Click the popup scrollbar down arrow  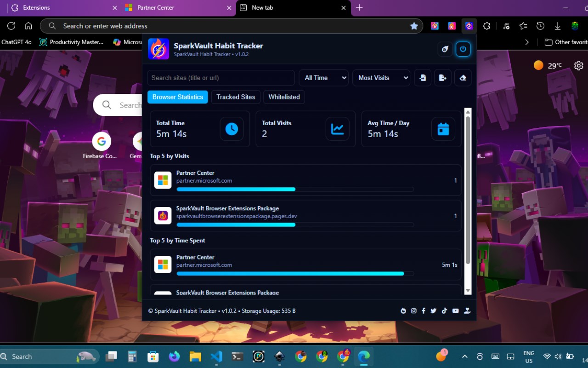[x=468, y=291]
